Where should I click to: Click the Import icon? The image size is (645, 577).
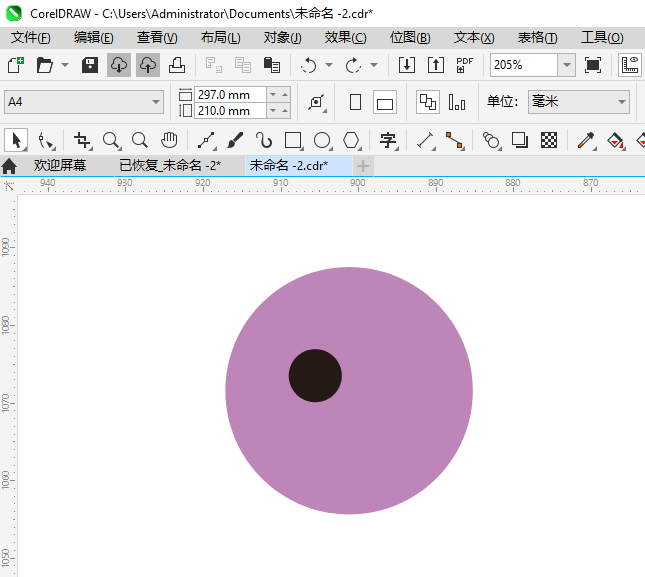pos(406,65)
